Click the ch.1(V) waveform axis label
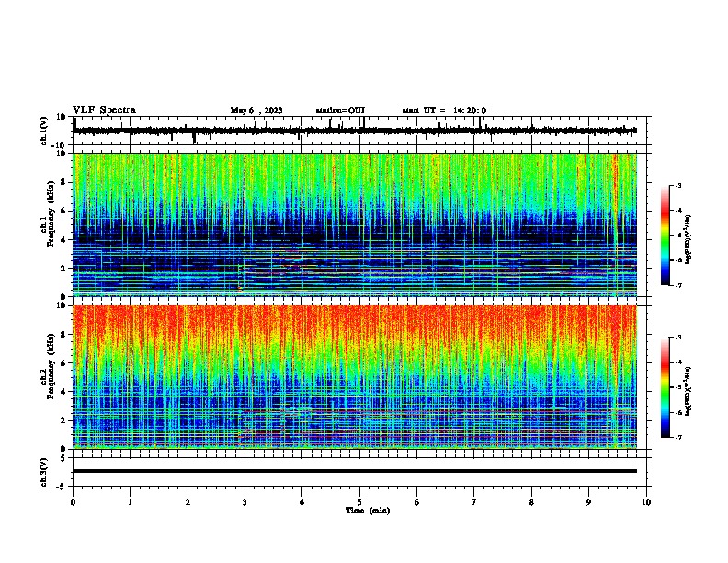 coord(44,131)
